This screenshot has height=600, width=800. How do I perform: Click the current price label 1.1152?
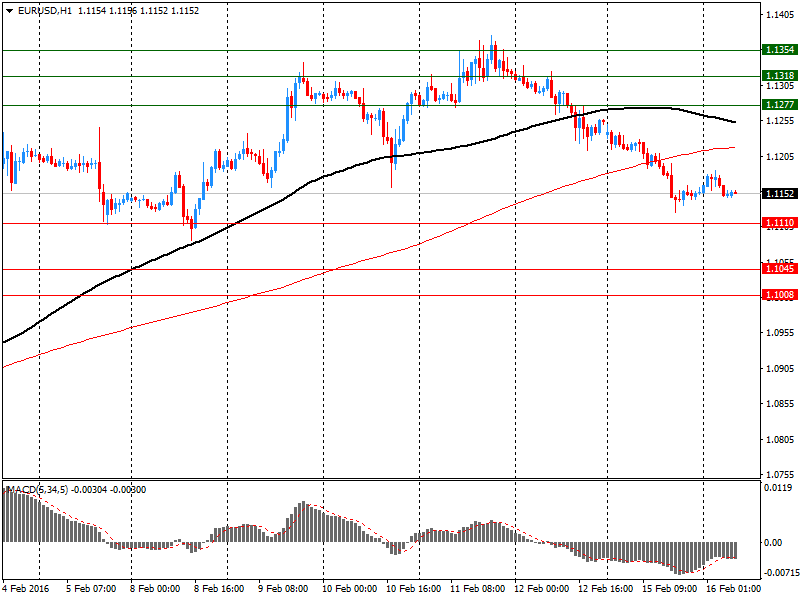tap(780, 193)
